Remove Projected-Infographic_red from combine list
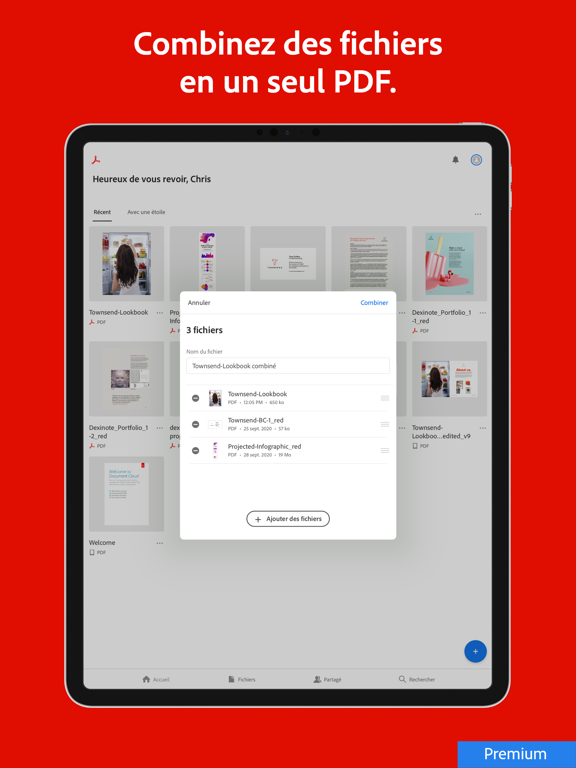576x768 pixels. [x=195, y=450]
